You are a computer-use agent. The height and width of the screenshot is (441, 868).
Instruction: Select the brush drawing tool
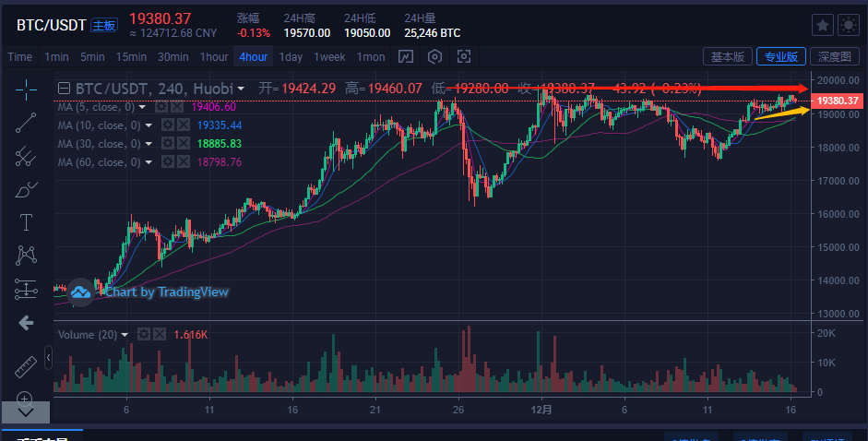[x=26, y=190]
